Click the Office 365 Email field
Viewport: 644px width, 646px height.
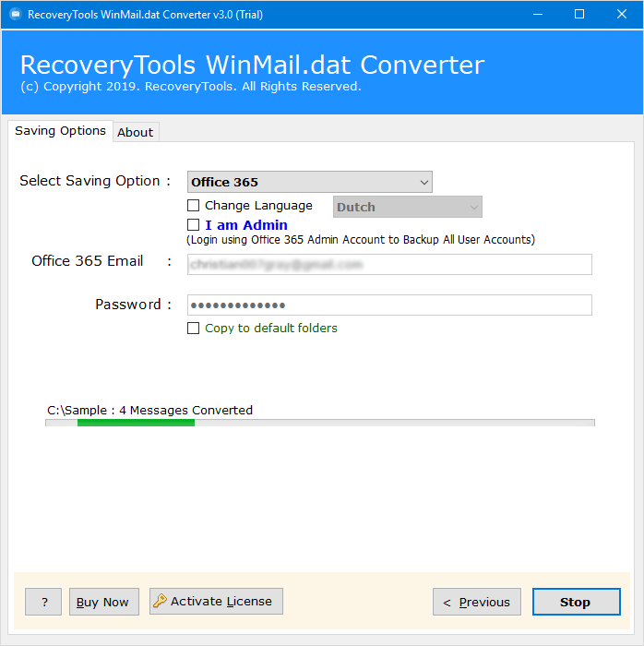coord(388,265)
